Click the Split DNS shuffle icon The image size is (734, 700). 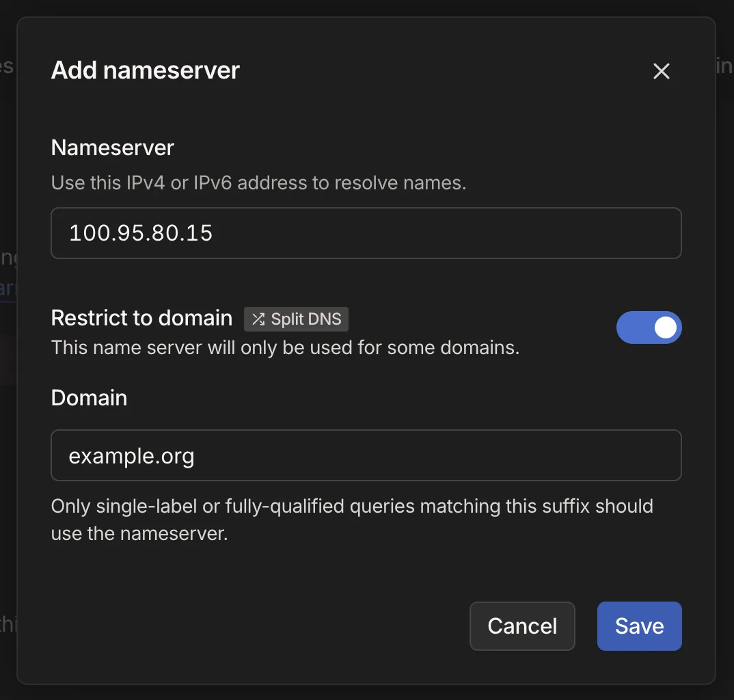[x=258, y=319]
